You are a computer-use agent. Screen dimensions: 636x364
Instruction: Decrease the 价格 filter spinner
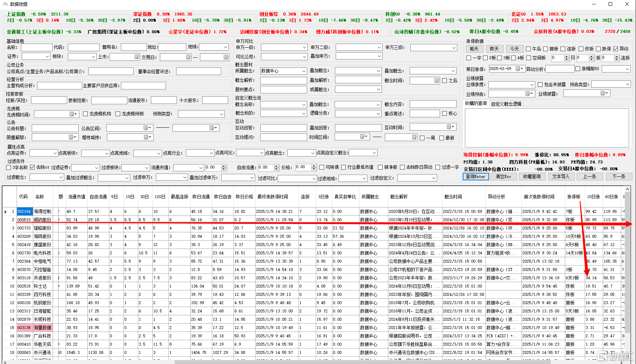pos(314,169)
